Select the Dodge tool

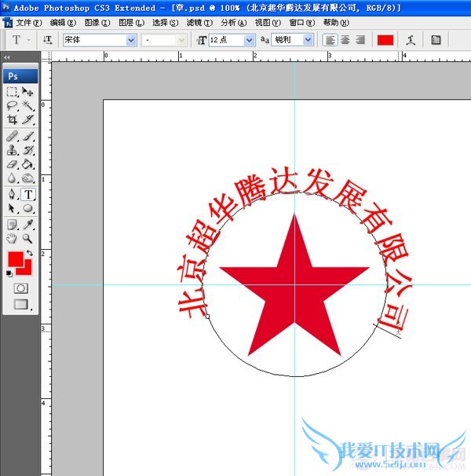(x=28, y=178)
